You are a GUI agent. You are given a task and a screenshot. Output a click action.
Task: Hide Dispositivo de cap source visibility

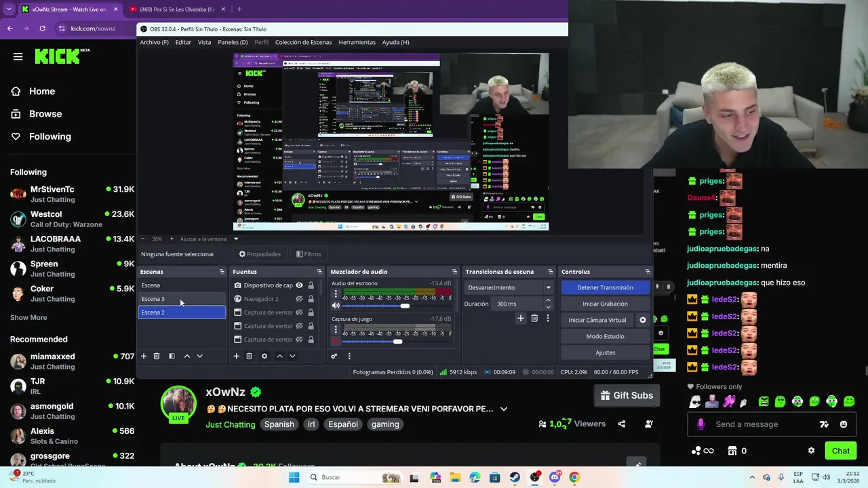pyautogui.click(x=299, y=285)
